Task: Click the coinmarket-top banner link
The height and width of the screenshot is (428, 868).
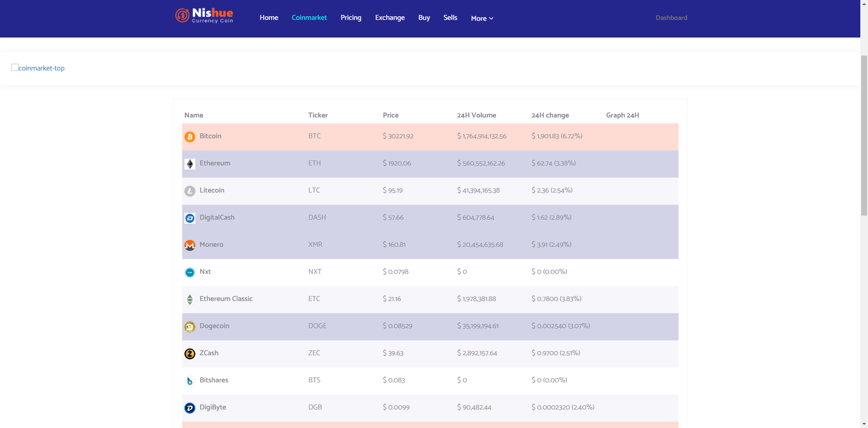Action: [x=38, y=68]
